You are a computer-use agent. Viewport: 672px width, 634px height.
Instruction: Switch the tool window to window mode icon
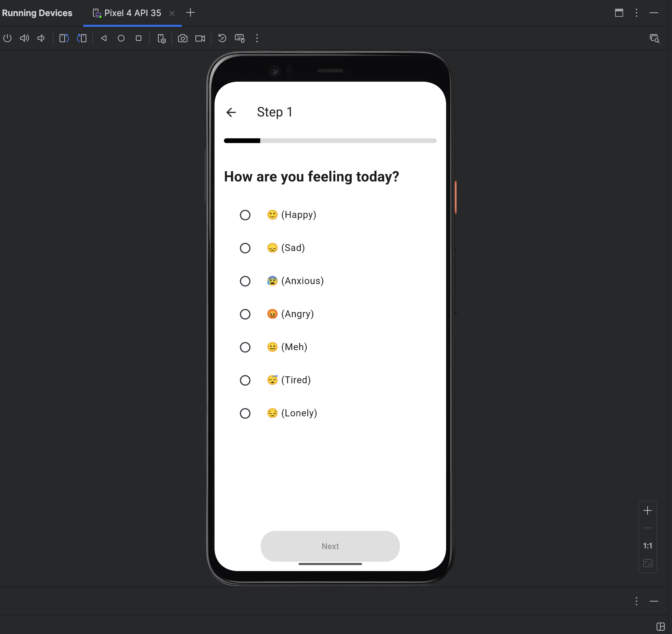(619, 13)
